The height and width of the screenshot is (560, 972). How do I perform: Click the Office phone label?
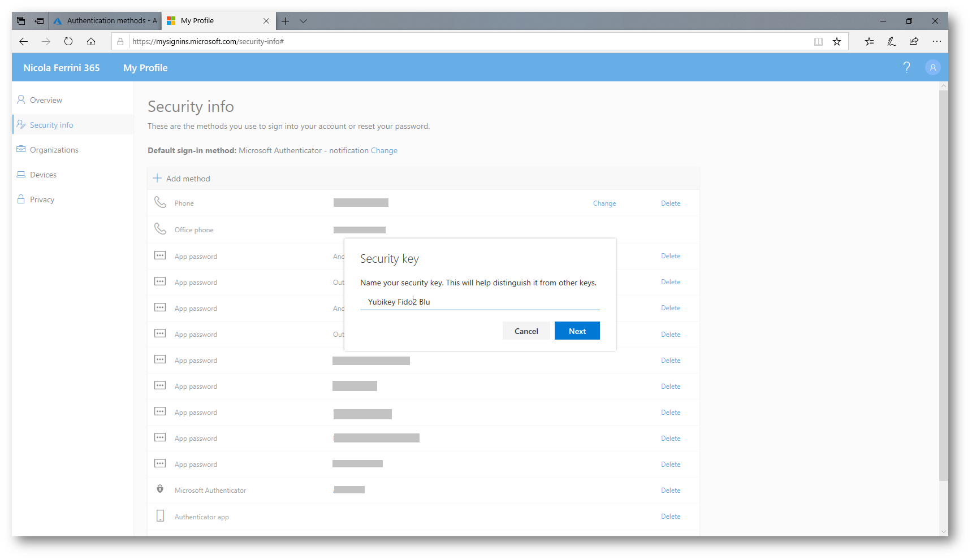(194, 230)
